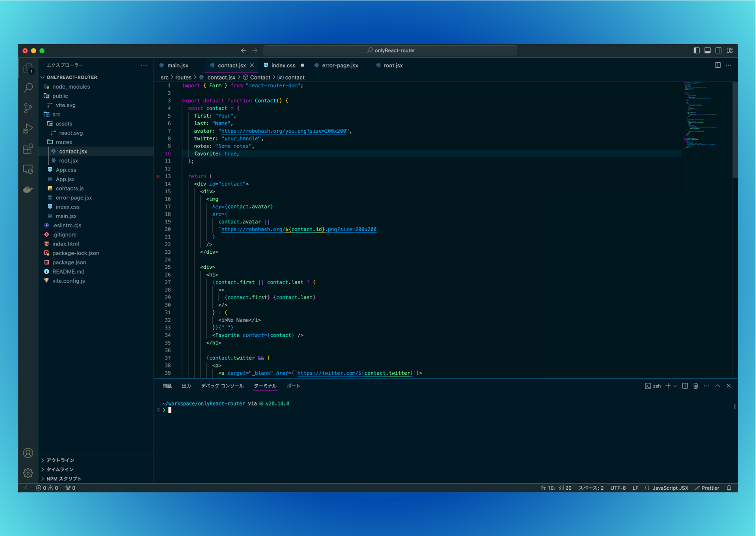
Task: Open Explorer views and more actions
Action: pyautogui.click(x=144, y=65)
